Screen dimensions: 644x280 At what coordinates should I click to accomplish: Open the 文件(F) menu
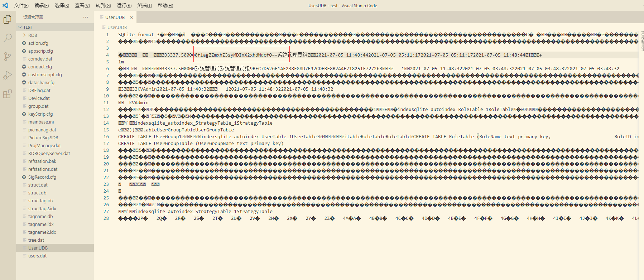click(x=21, y=5)
